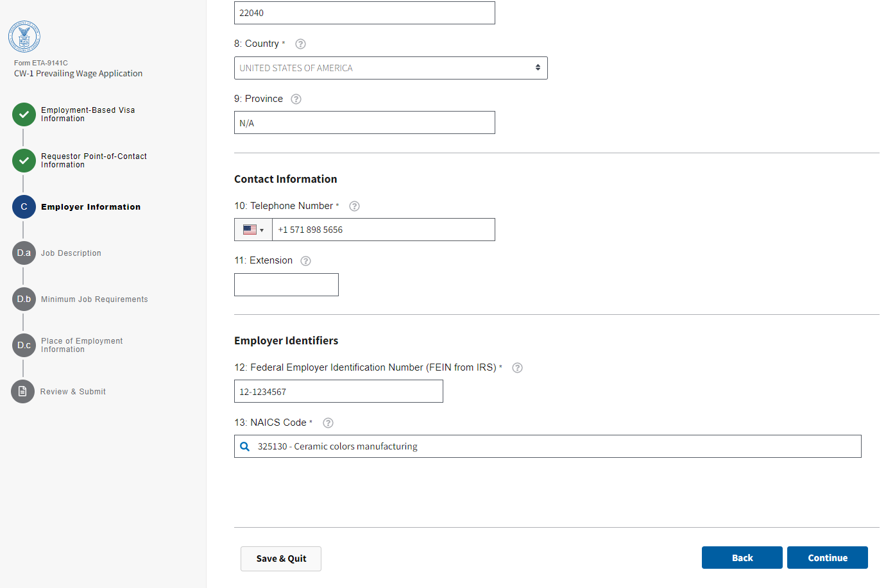The width and height of the screenshot is (886, 588).
Task: Click the NAICS Code help icon
Action: 328,423
